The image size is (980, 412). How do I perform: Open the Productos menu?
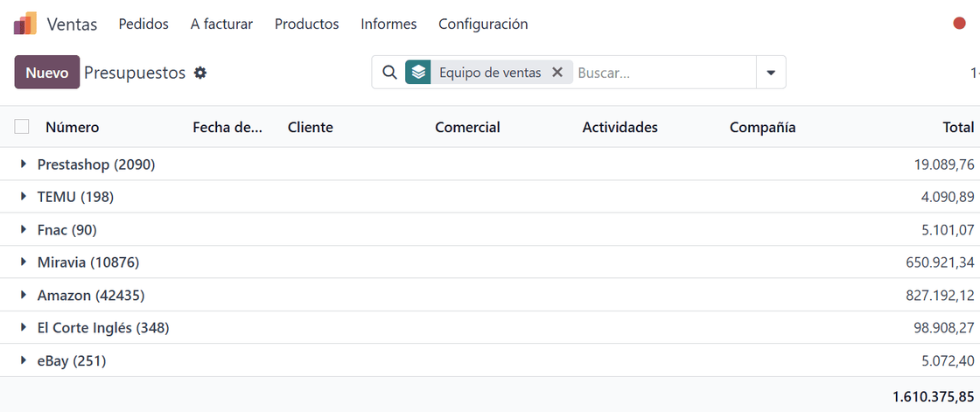[307, 24]
